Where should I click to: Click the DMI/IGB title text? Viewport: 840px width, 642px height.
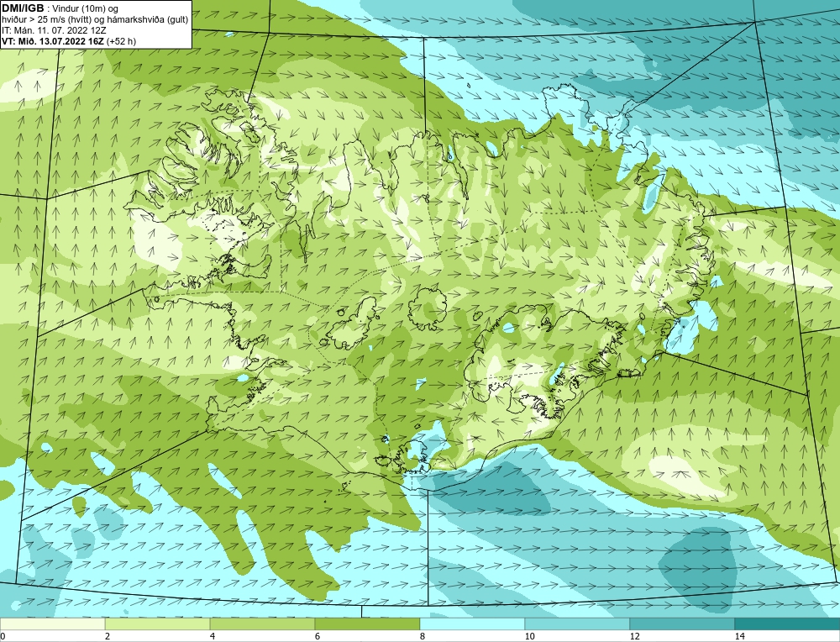[x=23, y=8]
